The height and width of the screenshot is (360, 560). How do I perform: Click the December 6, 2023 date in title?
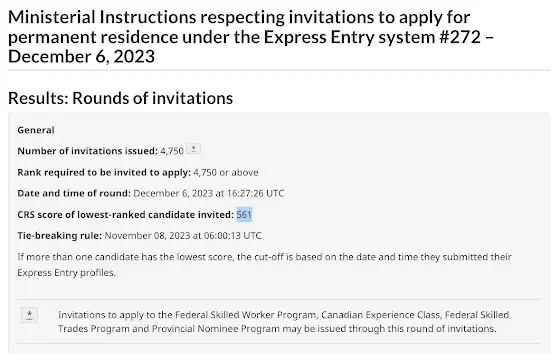(x=81, y=56)
